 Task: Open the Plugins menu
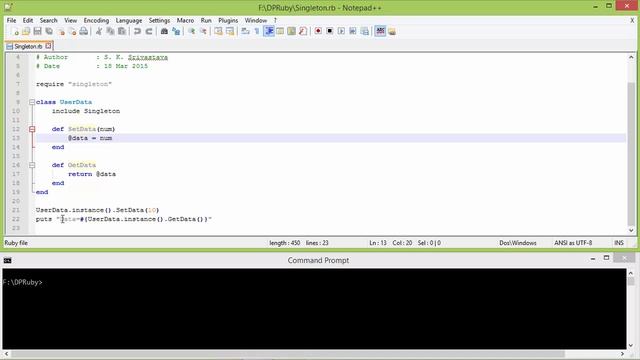coord(228,20)
